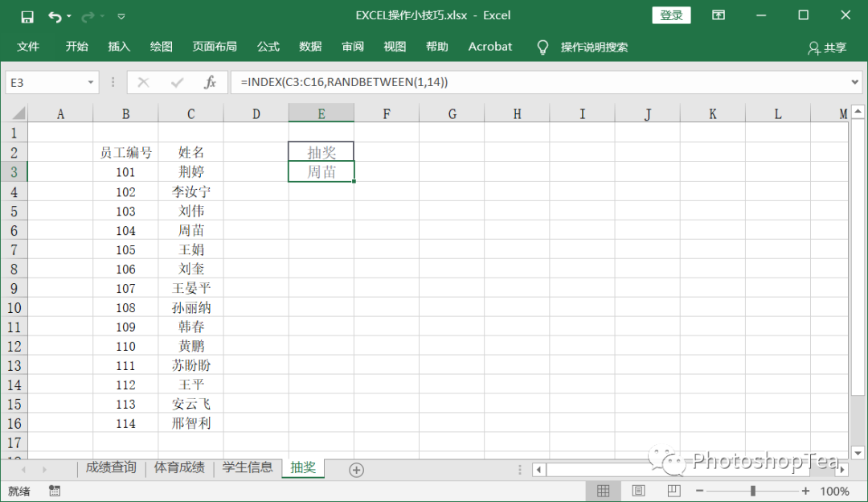Screen dimensions: 868x502
Task: Click previous sheet navigation arrow
Action: [23, 470]
